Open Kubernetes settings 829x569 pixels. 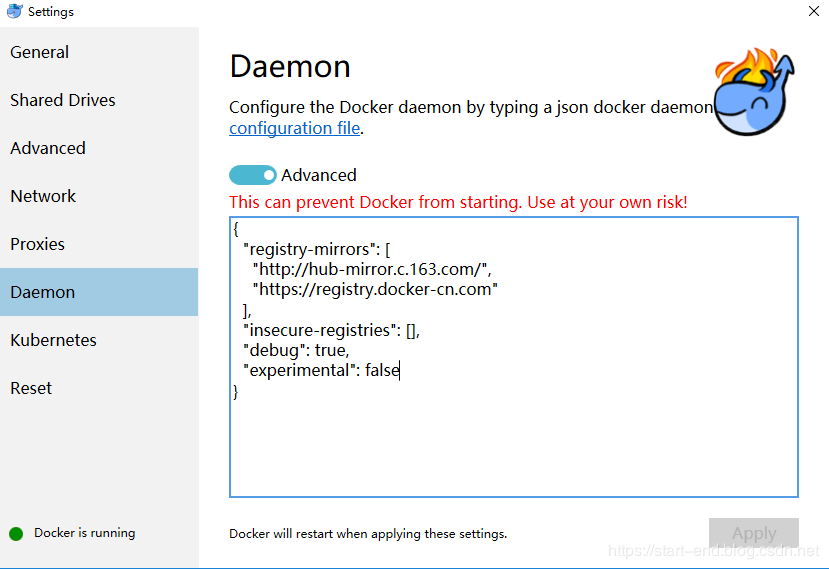click(54, 340)
